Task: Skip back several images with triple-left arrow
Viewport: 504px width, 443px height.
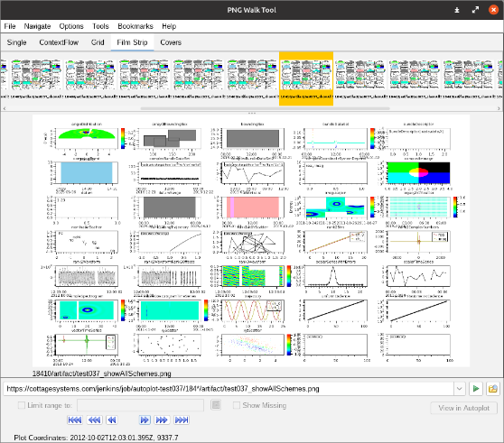Action: point(95,420)
